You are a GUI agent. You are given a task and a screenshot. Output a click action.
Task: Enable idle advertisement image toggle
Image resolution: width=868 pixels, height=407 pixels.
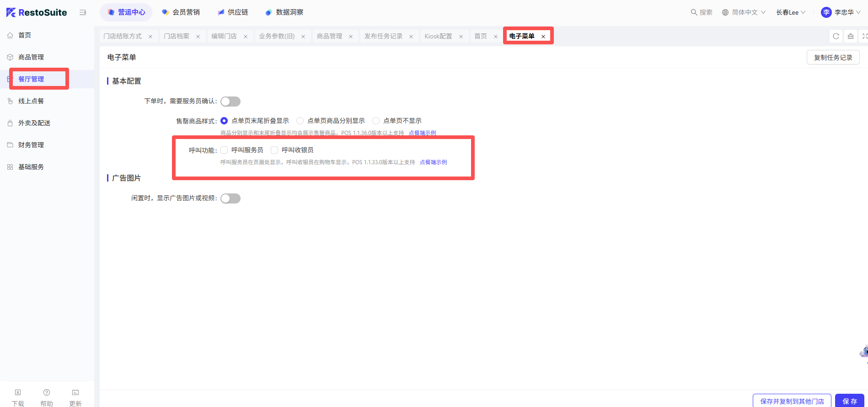pos(230,198)
